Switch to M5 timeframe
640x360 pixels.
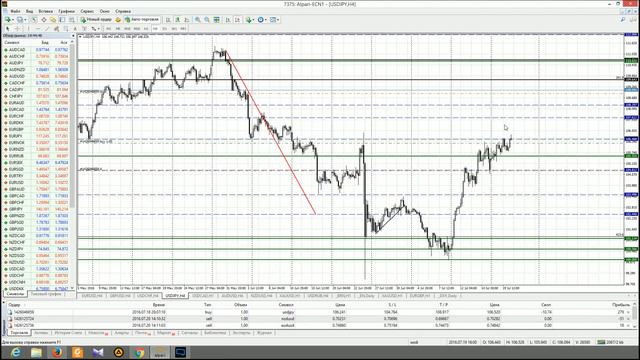point(118,29)
